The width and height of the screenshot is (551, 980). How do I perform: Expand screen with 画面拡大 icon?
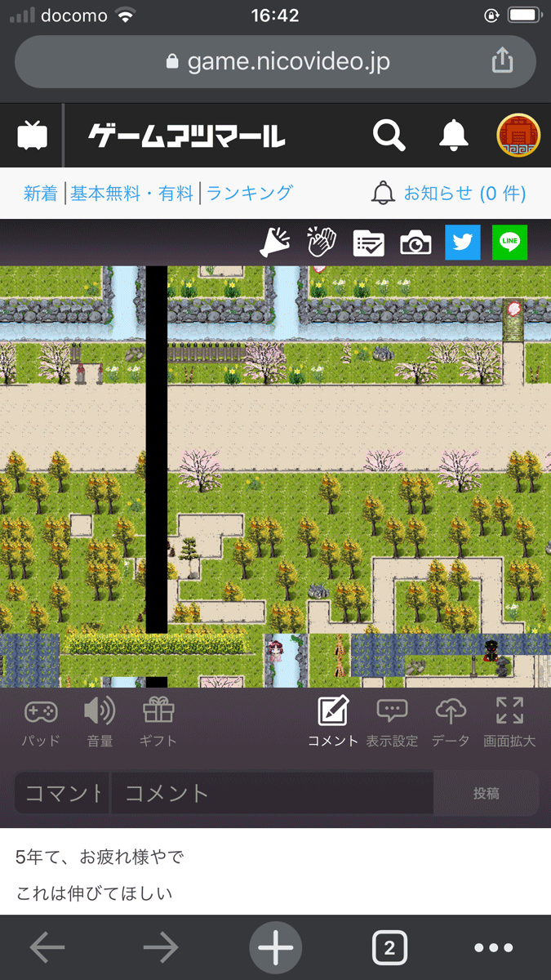(x=509, y=723)
